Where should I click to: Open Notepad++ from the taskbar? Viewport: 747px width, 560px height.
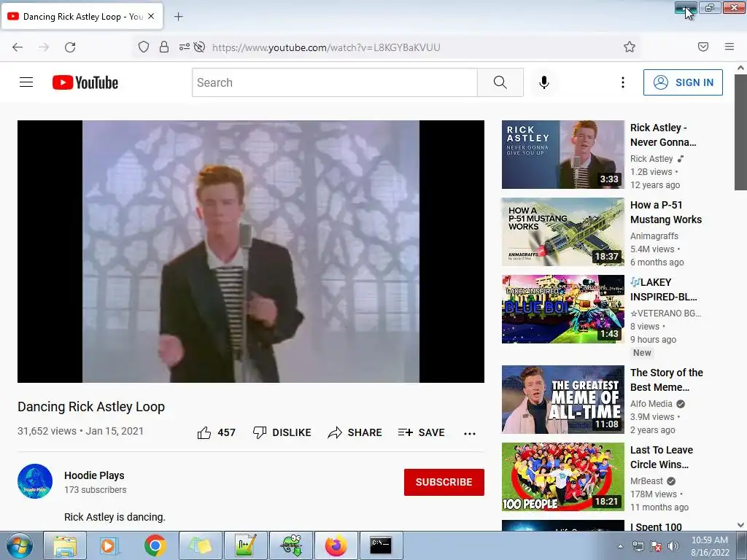pyautogui.click(x=245, y=545)
